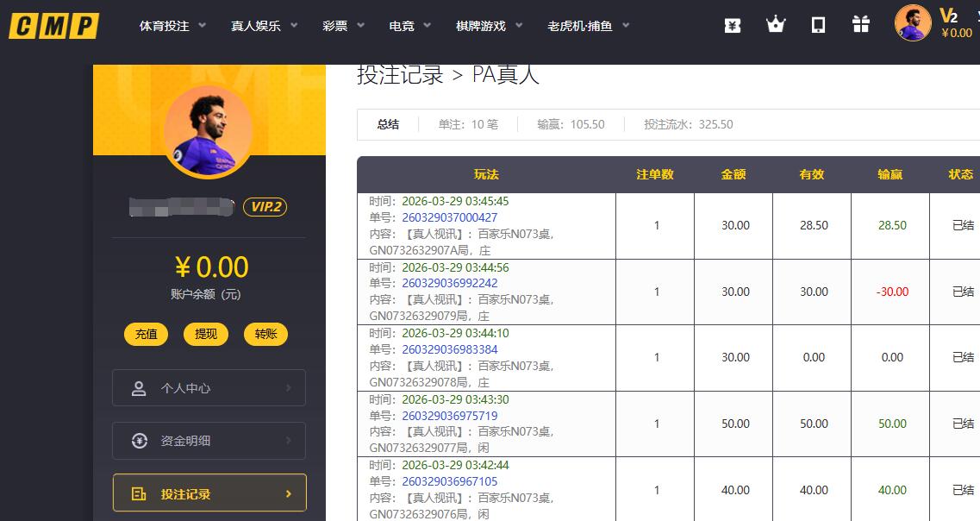The width and height of the screenshot is (980, 521).
Task: Click the 转账 transfer button
Action: (265, 334)
